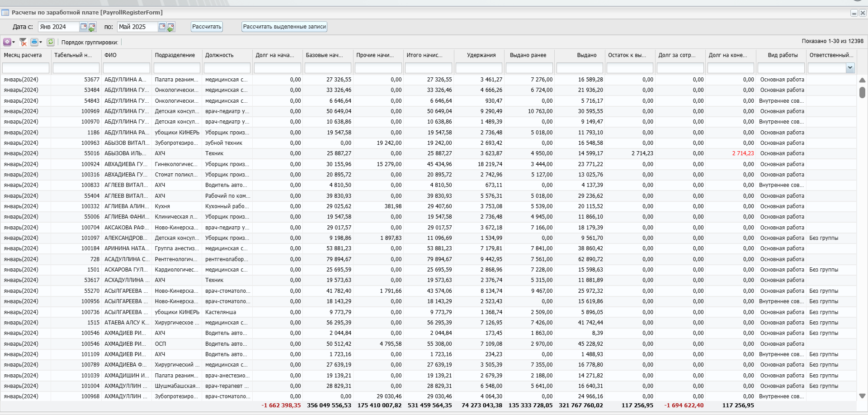Click the personnel number 53677 cell
Viewport: 868px width, 415px height.
click(76, 80)
